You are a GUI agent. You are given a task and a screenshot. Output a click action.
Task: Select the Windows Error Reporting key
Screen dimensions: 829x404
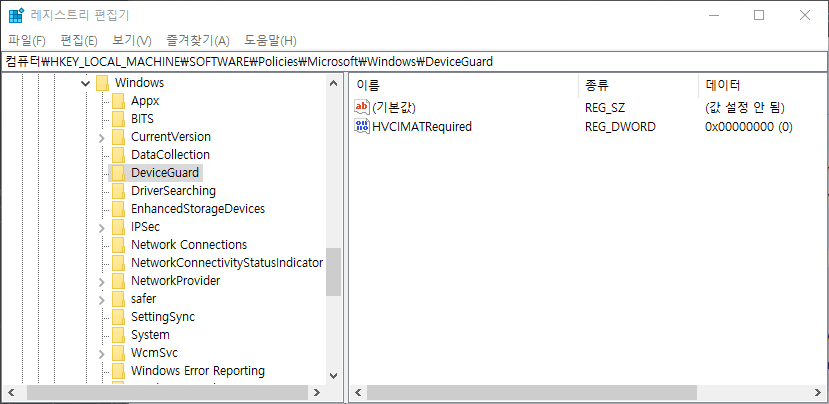[x=198, y=370]
